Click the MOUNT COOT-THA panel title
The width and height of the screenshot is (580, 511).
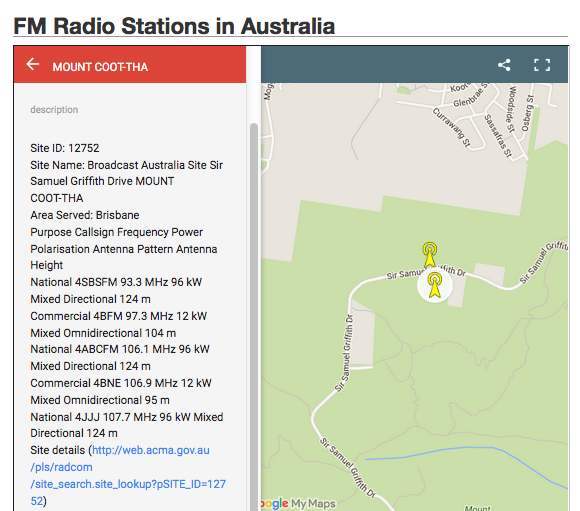100,67
